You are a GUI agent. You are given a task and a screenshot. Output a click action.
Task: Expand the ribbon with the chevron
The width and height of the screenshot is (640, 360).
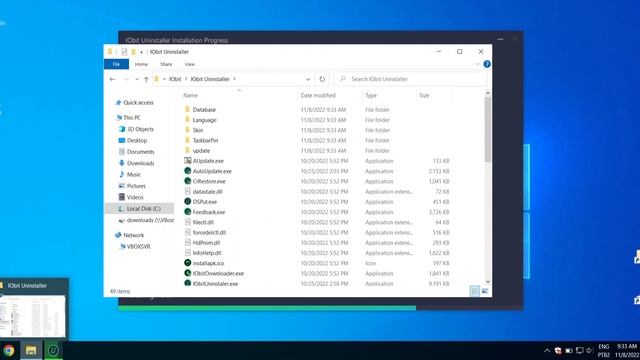pyautogui.click(x=477, y=64)
